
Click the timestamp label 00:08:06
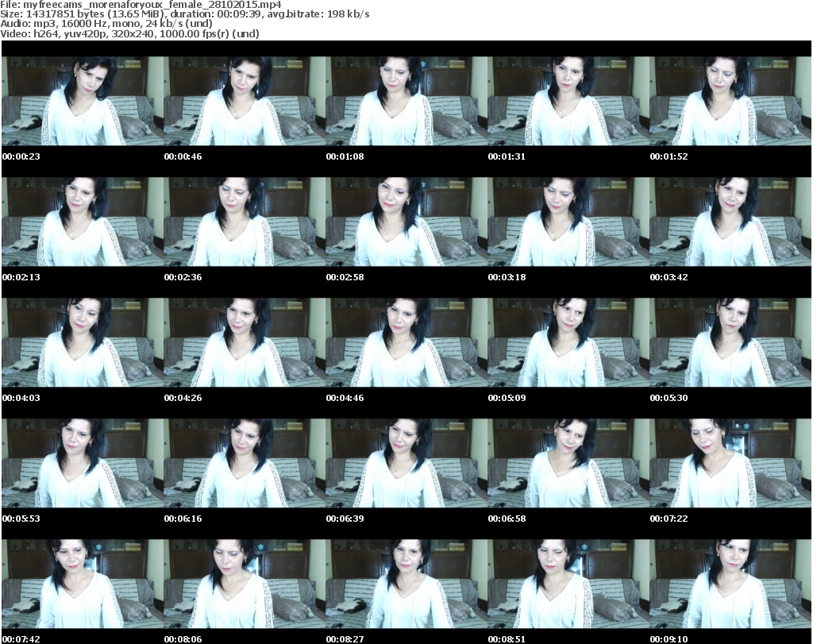click(183, 639)
